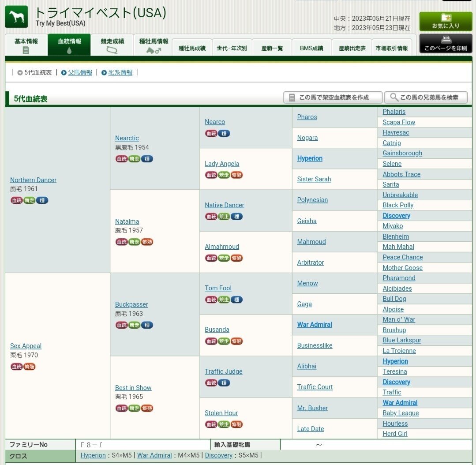The height and width of the screenshot is (465, 476).
Task: Open Nearctic's horse page
Action: (127, 138)
